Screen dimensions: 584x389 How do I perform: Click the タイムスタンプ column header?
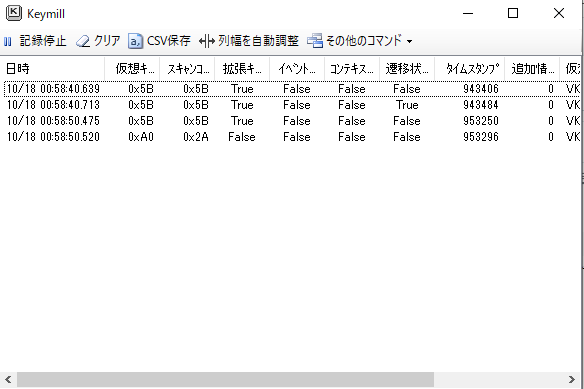(x=470, y=69)
